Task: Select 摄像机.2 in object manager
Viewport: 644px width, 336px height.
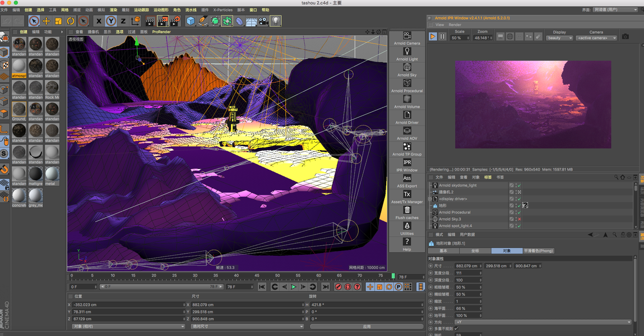Action: pyautogui.click(x=446, y=192)
